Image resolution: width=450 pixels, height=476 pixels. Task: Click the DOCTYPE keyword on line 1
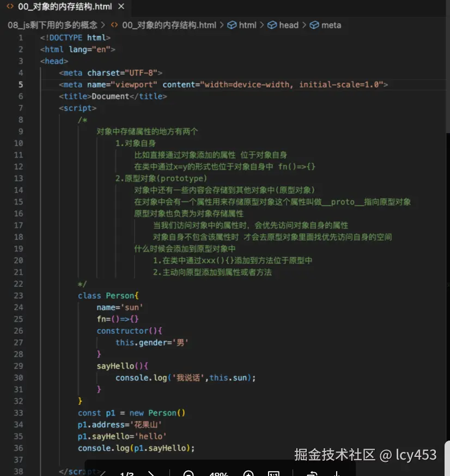pos(65,38)
